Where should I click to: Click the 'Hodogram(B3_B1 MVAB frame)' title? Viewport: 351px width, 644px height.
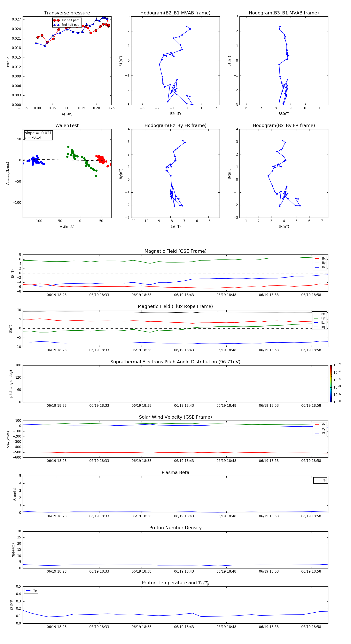[284, 13]
